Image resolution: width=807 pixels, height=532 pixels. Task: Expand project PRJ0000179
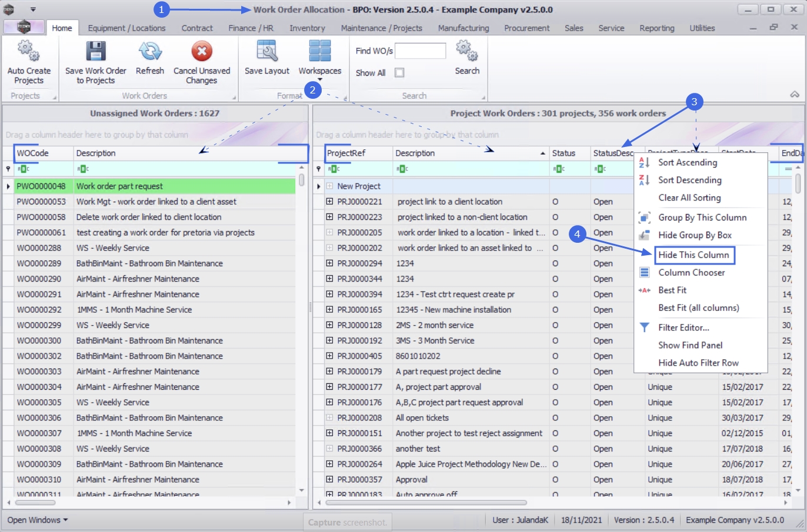[x=329, y=372]
